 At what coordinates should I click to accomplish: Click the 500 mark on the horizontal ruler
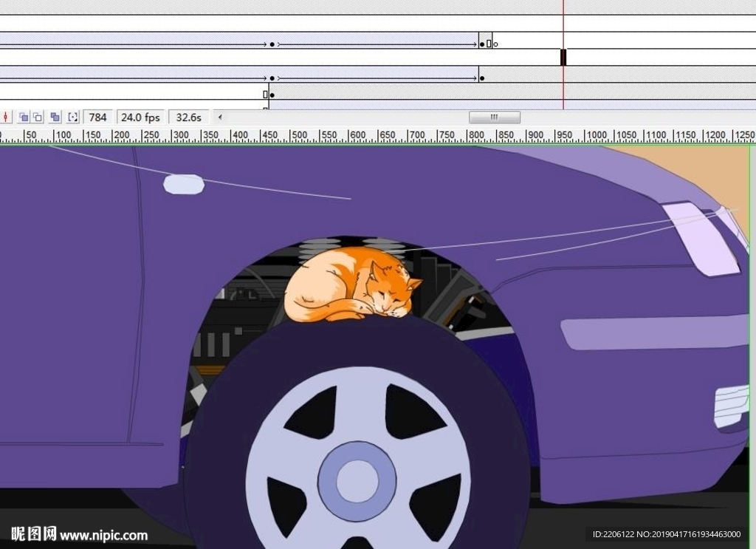pyautogui.click(x=299, y=136)
